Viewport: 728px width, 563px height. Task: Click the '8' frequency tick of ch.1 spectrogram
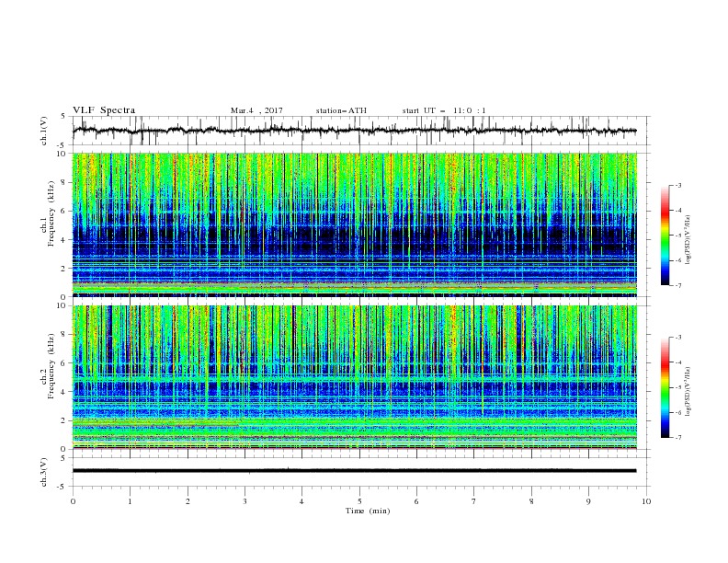64,182
